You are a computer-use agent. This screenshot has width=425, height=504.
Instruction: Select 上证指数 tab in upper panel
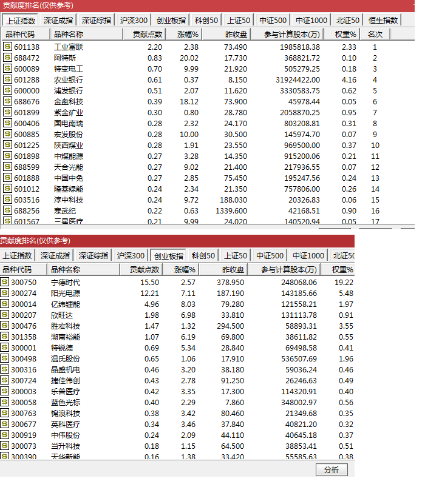[20, 20]
